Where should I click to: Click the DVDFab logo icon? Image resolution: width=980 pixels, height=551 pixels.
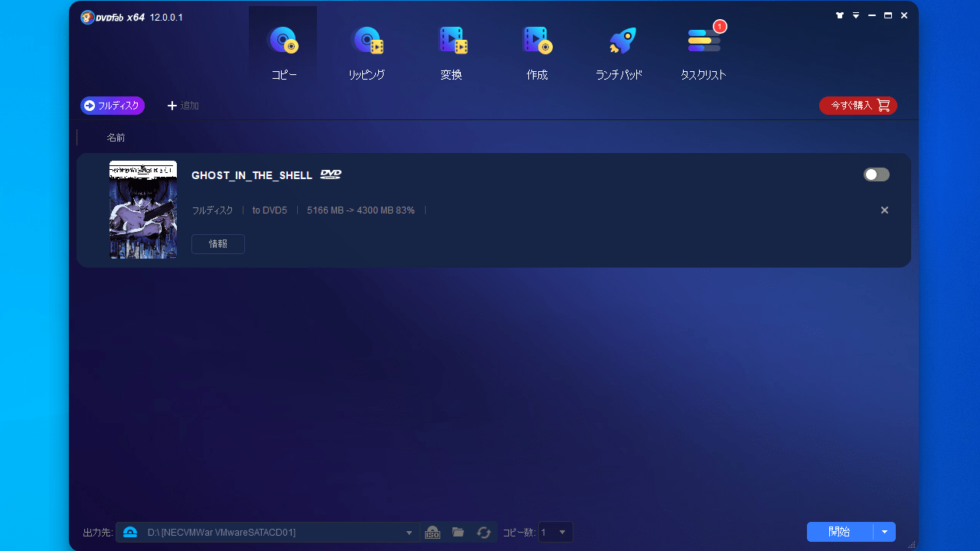coord(87,17)
